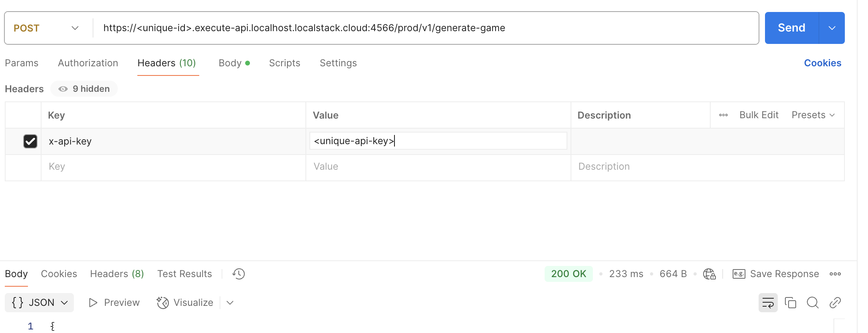This screenshot has height=333, width=868.
Task: Copy the response body with copy icon
Action: 790,303
